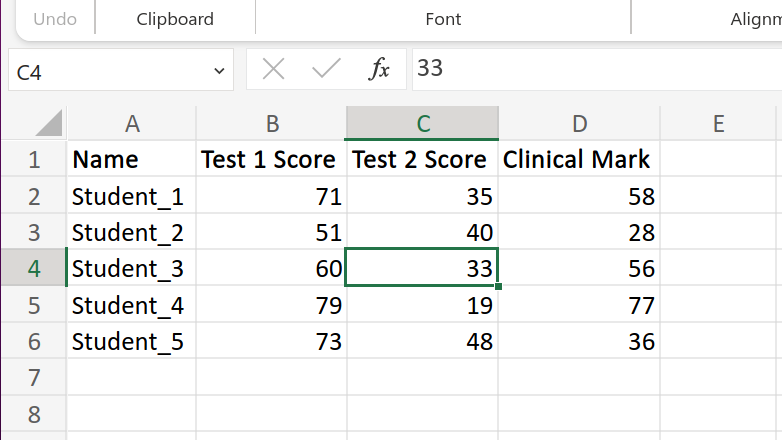Click Student_2's Test 2 Score of 40
The image size is (782, 440).
click(x=422, y=233)
